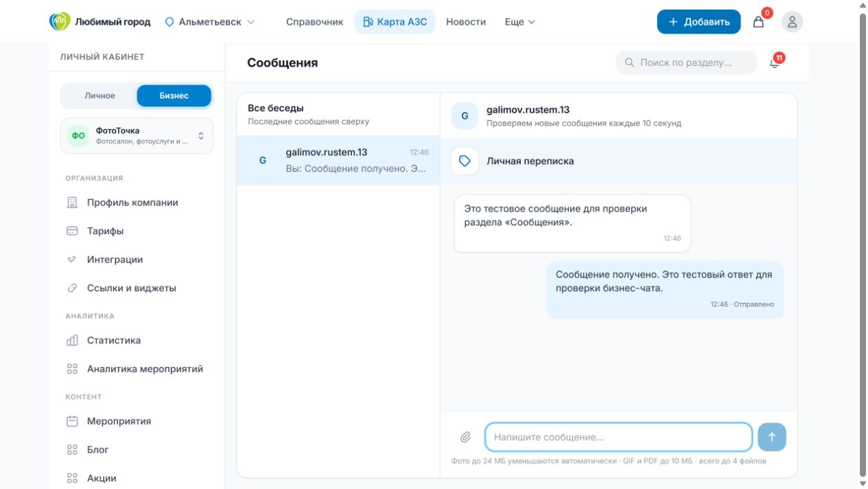This screenshot has width=868, height=489.
Task: Click the gas pump icon in Карта АЗС
Action: (368, 22)
